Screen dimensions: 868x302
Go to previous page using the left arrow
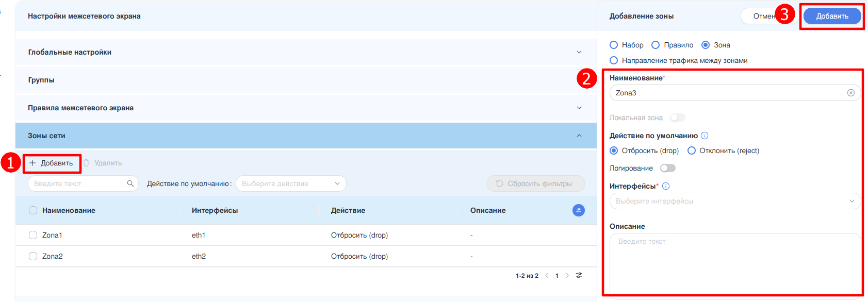pyautogui.click(x=547, y=276)
